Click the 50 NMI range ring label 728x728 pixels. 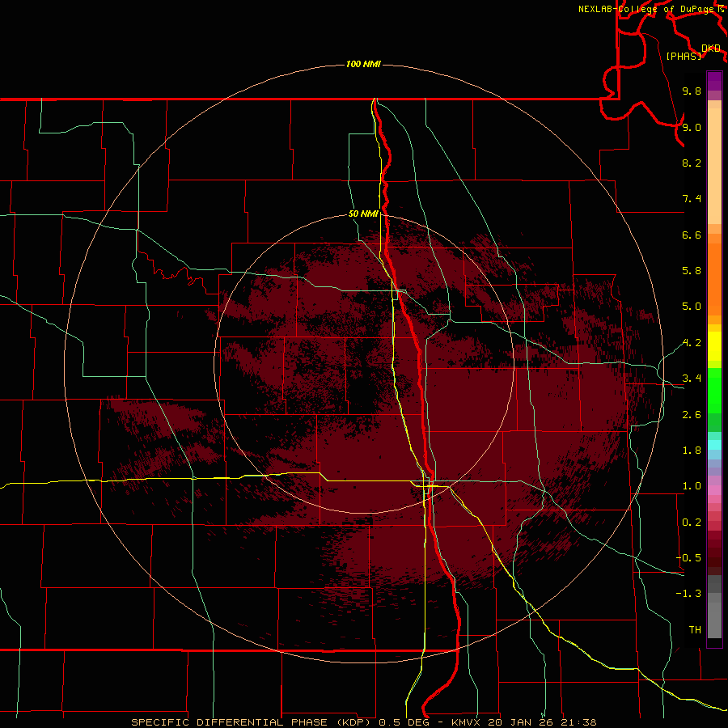point(363,214)
